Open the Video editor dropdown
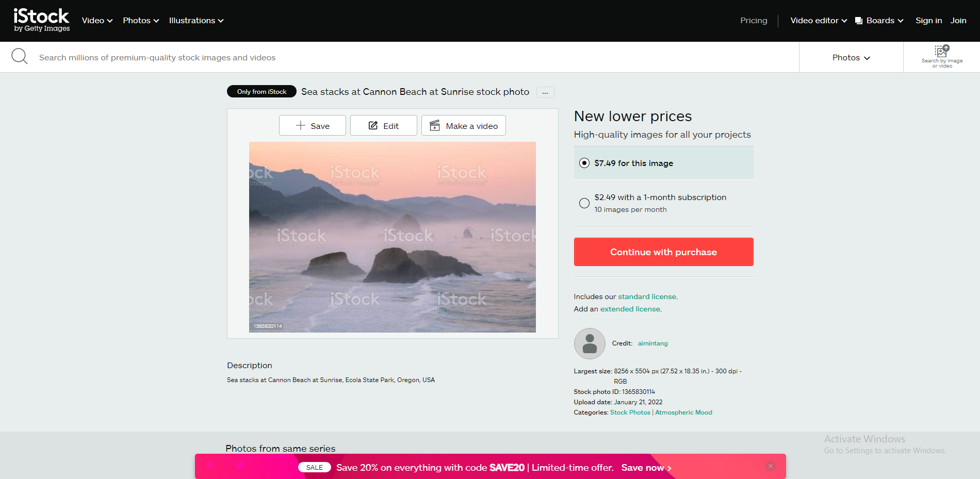The height and width of the screenshot is (479, 980). coord(818,20)
